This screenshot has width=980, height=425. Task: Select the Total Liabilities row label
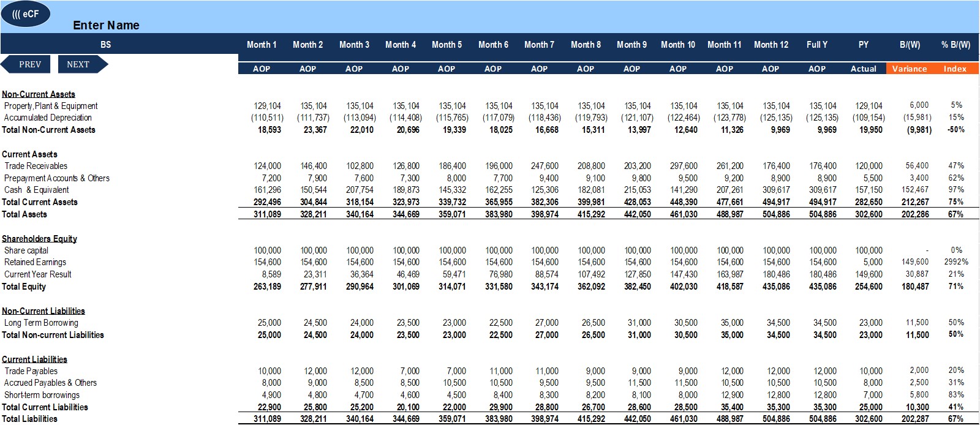pos(29,419)
